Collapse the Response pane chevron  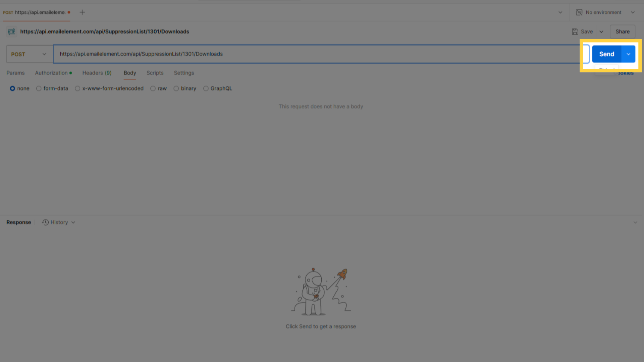point(635,222)
